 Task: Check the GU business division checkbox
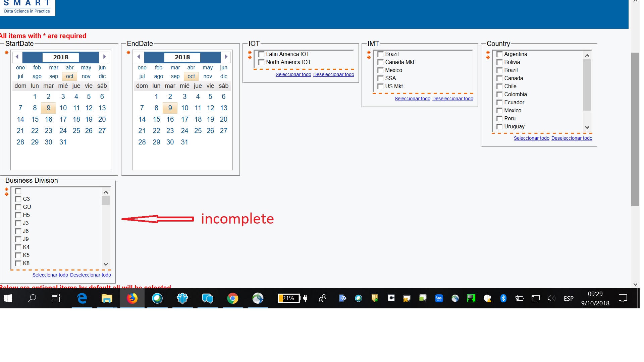pos(18,207)
